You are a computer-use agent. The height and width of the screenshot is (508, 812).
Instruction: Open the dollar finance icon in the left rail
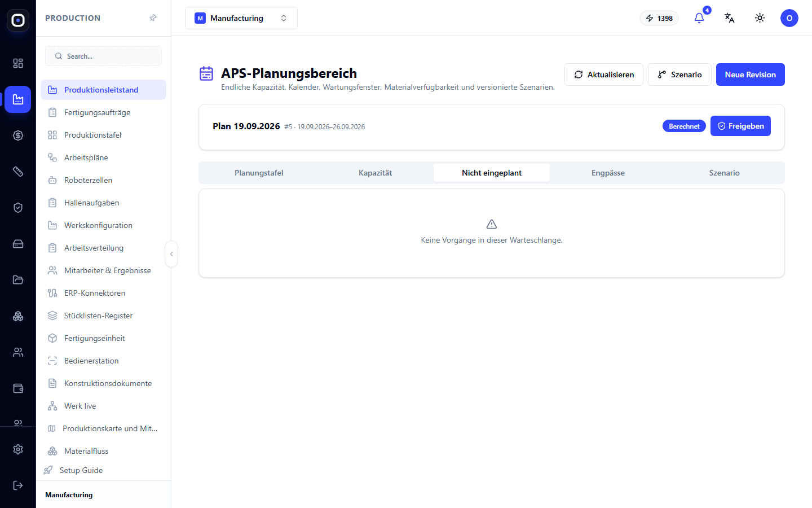pos(18,135)
